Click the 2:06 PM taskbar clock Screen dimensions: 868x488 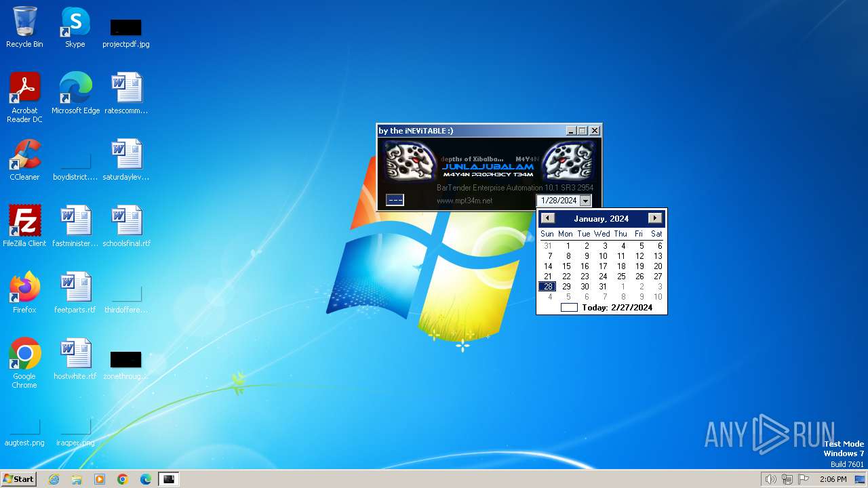coord(833,479)
